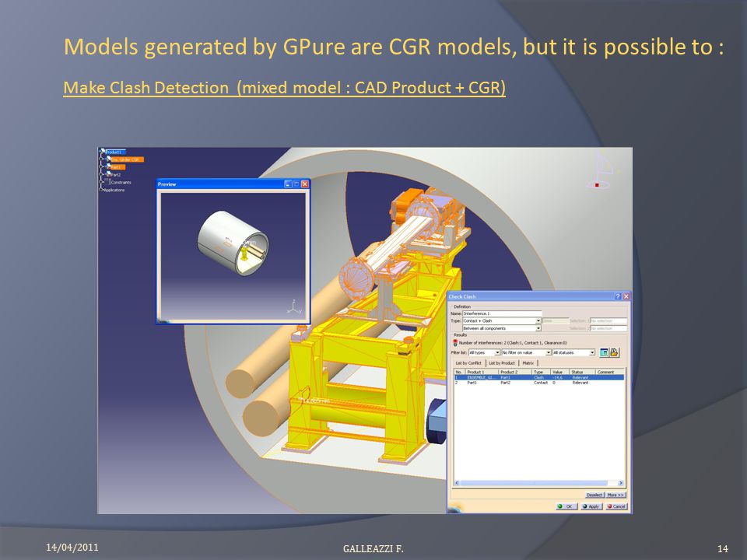
Task: Click the Interference.1 name field
Action: pyautogui.click(x=502, y=313)
